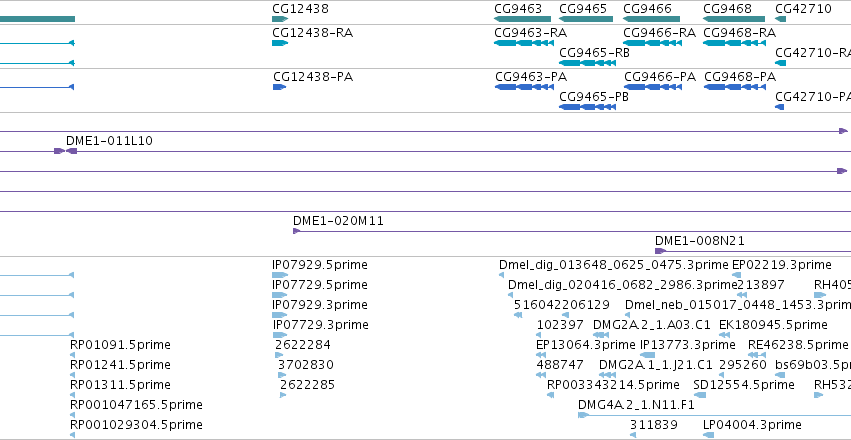
Task: Select the LP04004.3prime EST
Action: point(708,435)
